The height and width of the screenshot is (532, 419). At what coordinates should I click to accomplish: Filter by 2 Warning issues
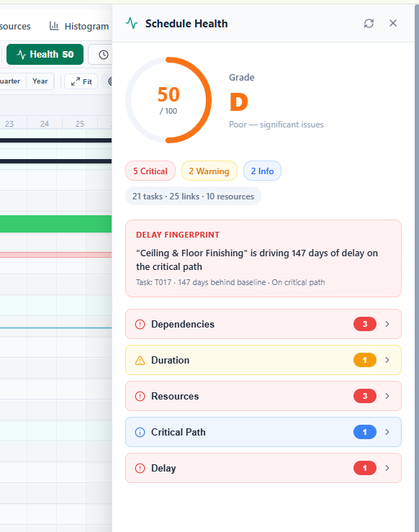[209, 171]
